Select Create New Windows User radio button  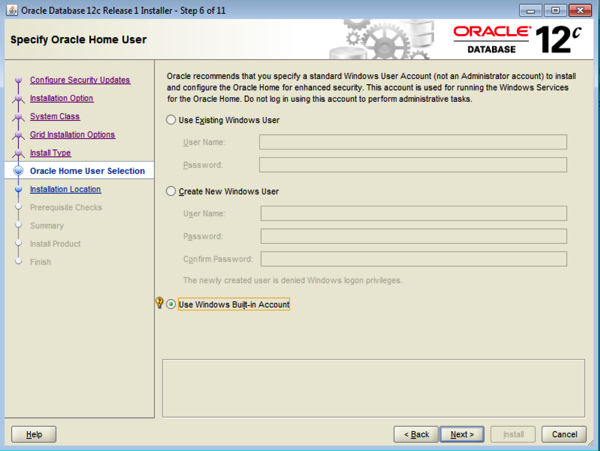click(171, 191)
